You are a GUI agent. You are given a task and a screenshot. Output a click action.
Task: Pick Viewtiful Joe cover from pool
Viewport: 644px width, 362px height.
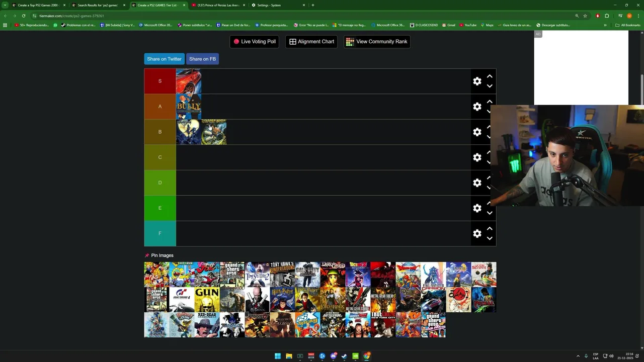(x=207, y=275)
